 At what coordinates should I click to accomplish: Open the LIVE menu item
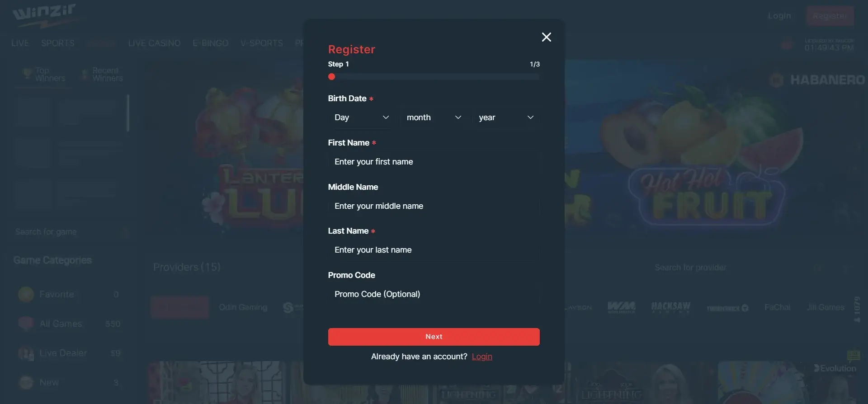click(20, 43)
